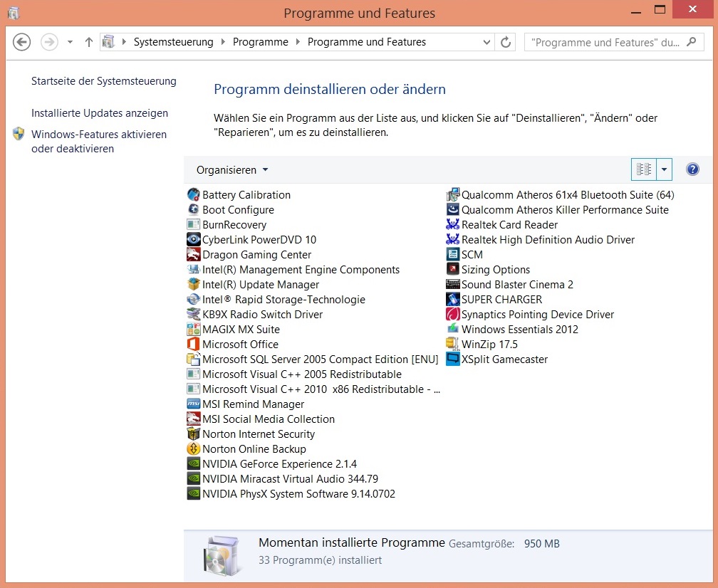Select Microsoft Visual C++ 2010 x86 Redistributable

pyautogui.click(x=313, y=389)
